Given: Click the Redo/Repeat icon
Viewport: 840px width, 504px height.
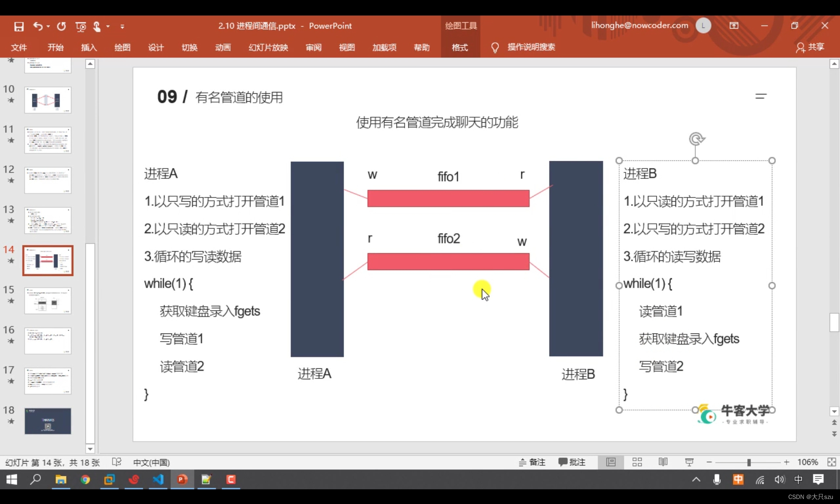Looking at the screenshot, I should pos(61,26).
